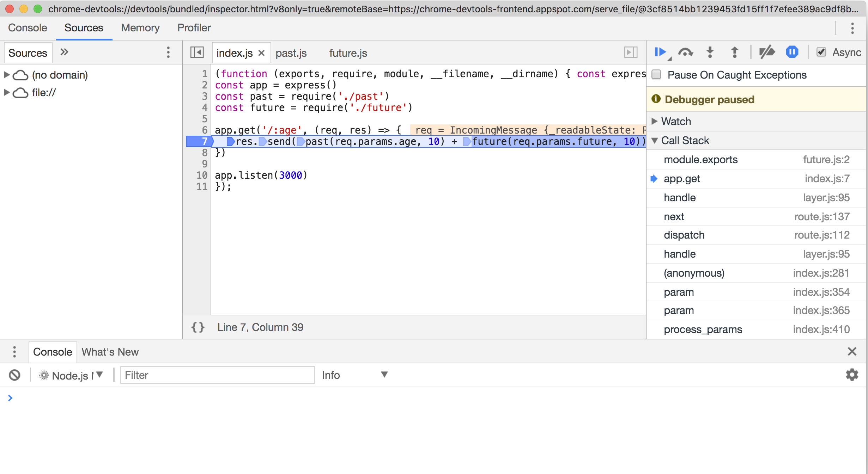868x474 pixels.
Task: Click the breakpoint marker before res
Action: click(x=231, y=142)
